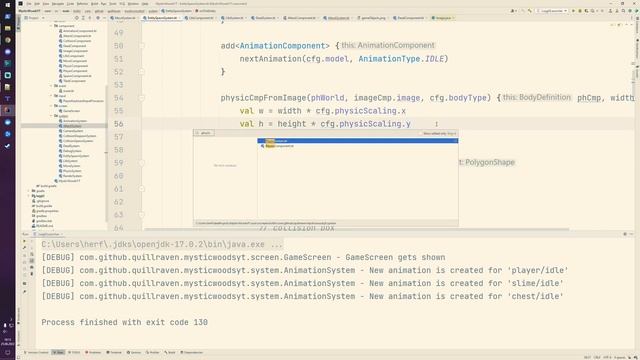The width and height of the screenshot is (640, 360).
Task: Open the Project panel options gear
Action: pyautogui.click(x=98, y=18)
